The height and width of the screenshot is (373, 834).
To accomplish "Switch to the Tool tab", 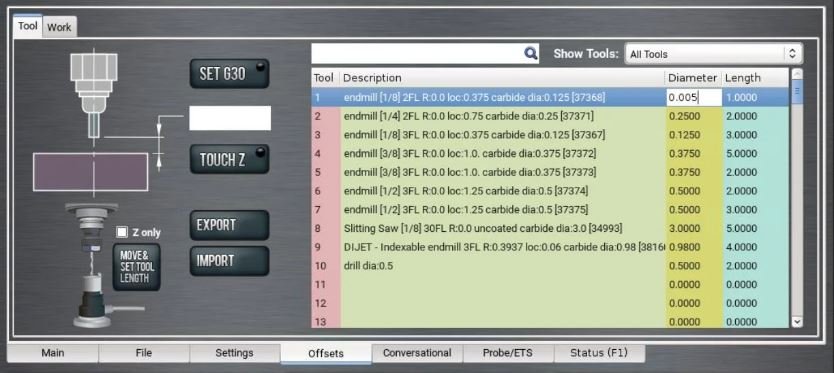I will (28, 26).
